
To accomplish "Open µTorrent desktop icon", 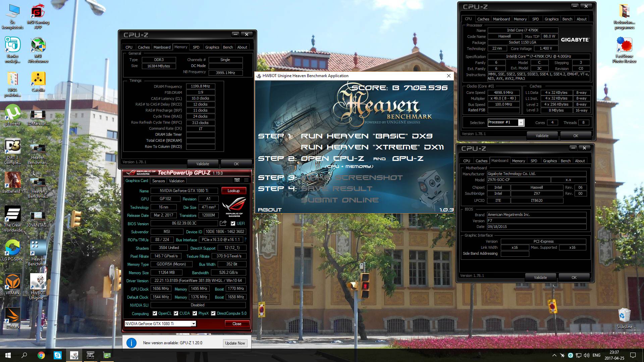I will coord(12,116).
